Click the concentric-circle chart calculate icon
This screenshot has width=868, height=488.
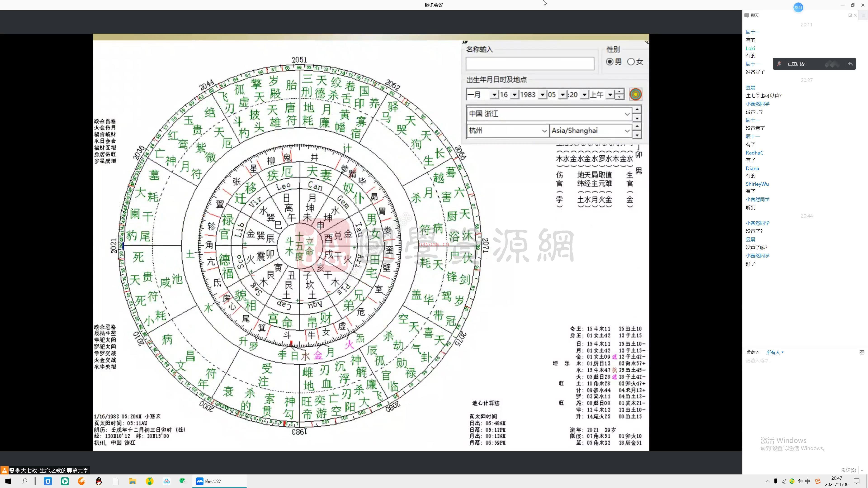pos(635,94)
